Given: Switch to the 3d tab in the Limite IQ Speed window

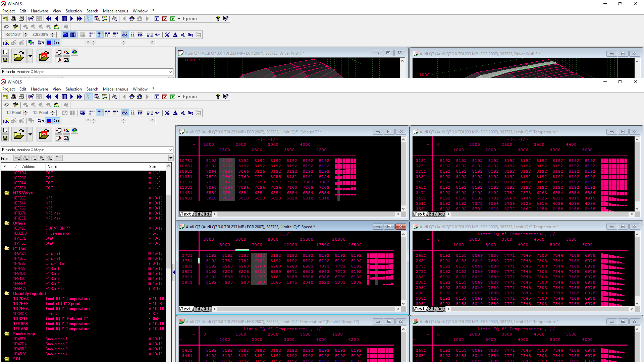Looking at the screenshot, I should (207, 309).
